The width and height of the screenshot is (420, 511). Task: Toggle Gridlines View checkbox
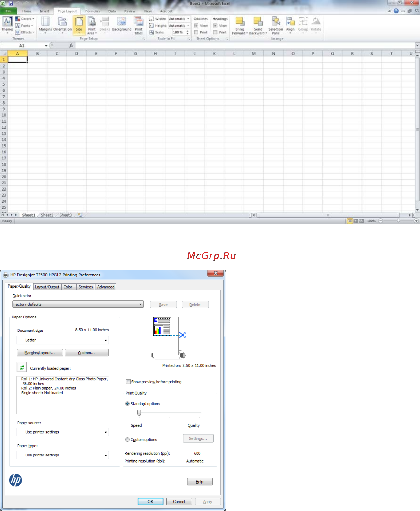pos(196,26)
